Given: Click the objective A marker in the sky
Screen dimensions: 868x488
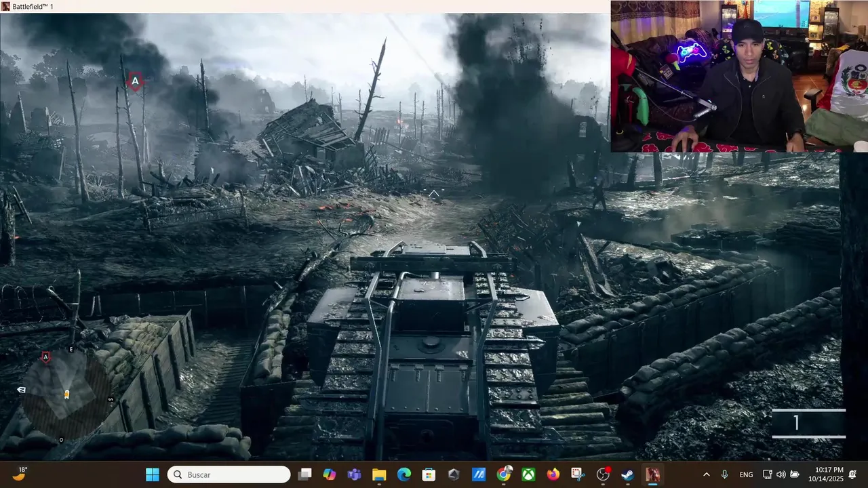Looking at the screenshot, I should [x=135, y=82].
